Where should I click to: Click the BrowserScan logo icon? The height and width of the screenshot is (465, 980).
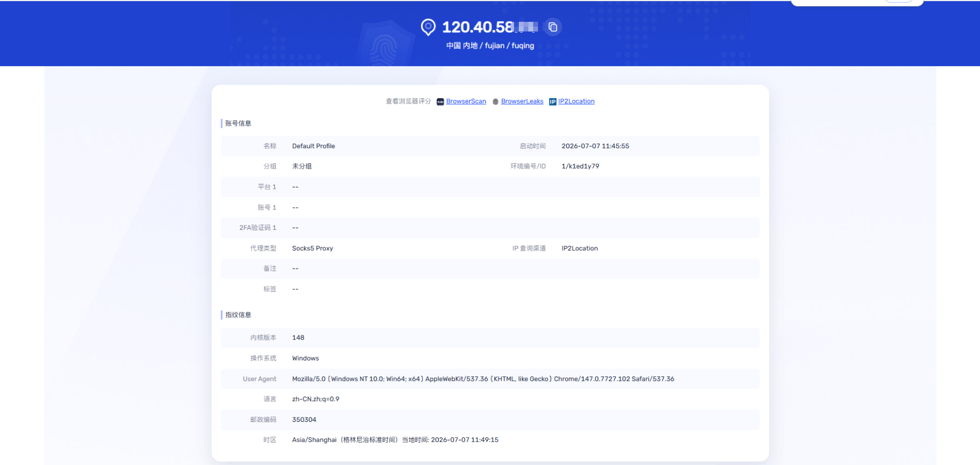point(440,102)
